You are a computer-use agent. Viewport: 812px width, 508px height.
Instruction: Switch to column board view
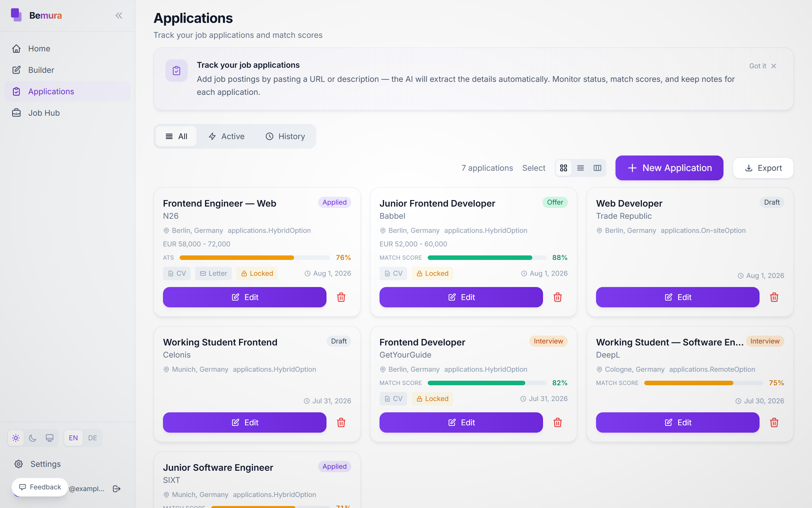(x=597, y=168)
